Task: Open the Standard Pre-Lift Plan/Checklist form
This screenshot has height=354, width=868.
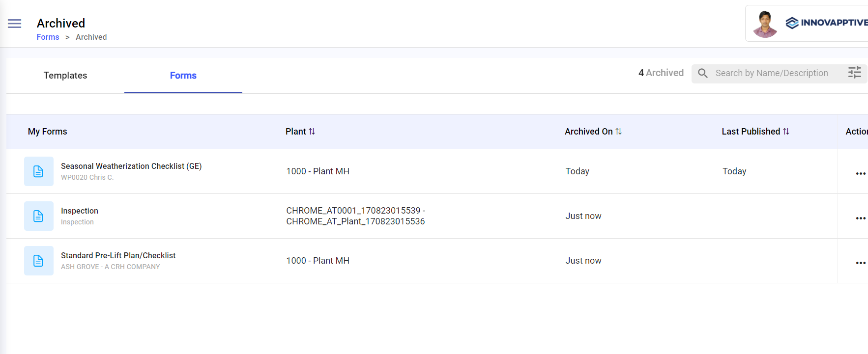Action: pyautogui.click(x=118, y=256)
